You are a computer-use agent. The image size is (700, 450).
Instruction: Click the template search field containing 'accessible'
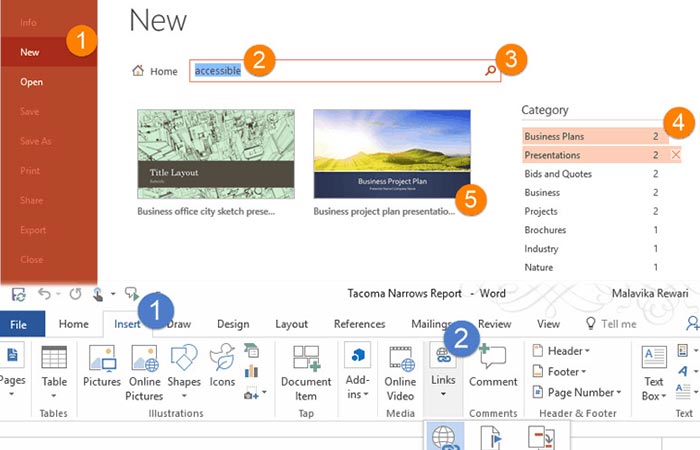click(345, 71)
